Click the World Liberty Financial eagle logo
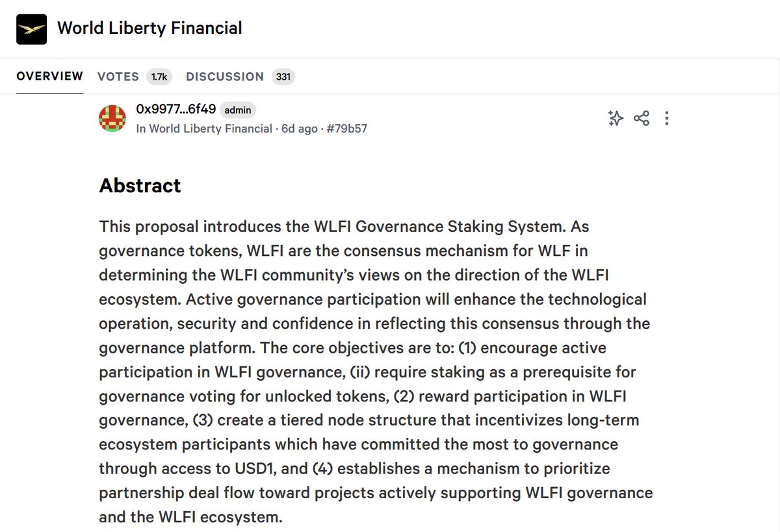Image resolution: width=780 pixels, height=532 pixels. (x=32, y=29)
